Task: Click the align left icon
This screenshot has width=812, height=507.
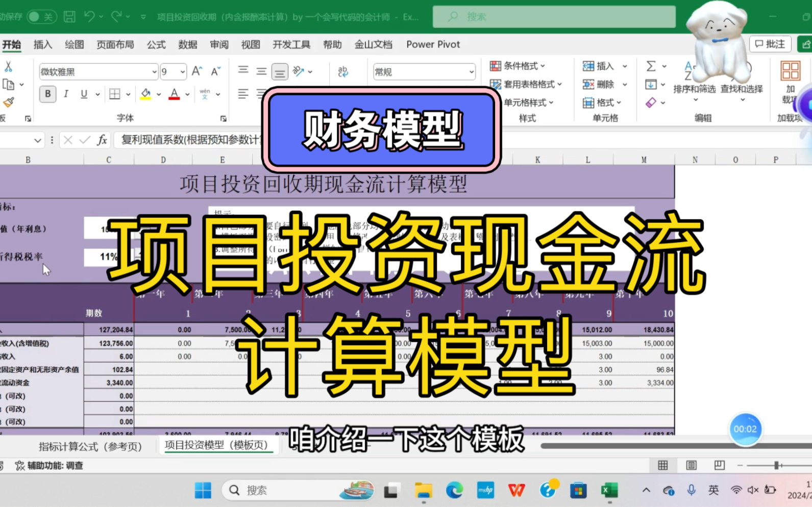Action: 243,94
